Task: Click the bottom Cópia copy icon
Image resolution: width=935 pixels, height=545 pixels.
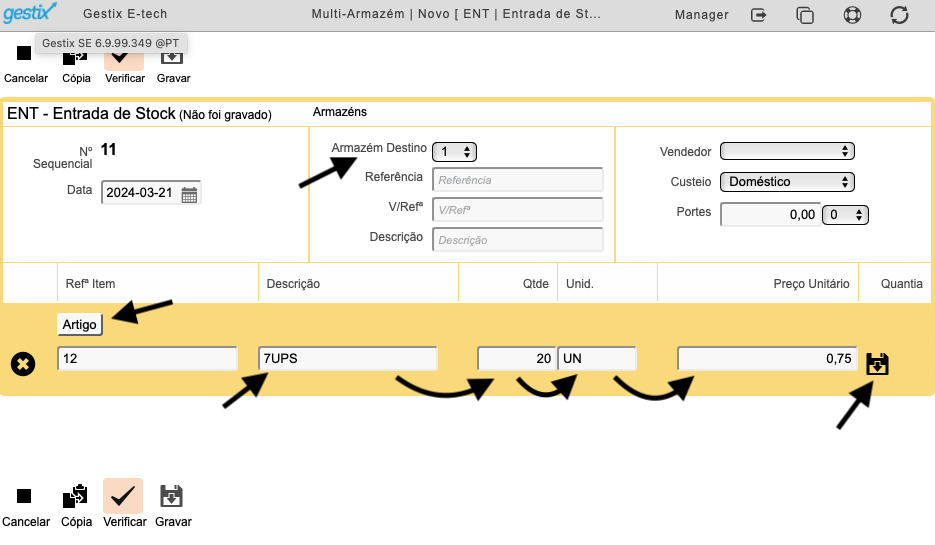Action: pyautogui.click(x=75, y=496)
